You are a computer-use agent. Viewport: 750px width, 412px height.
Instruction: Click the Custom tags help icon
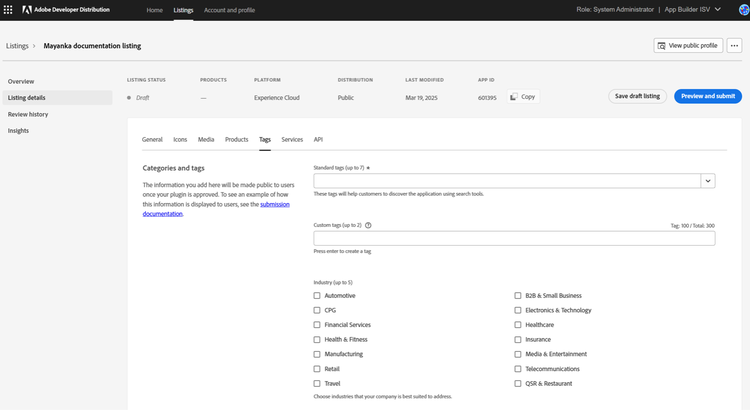[369, 226]
